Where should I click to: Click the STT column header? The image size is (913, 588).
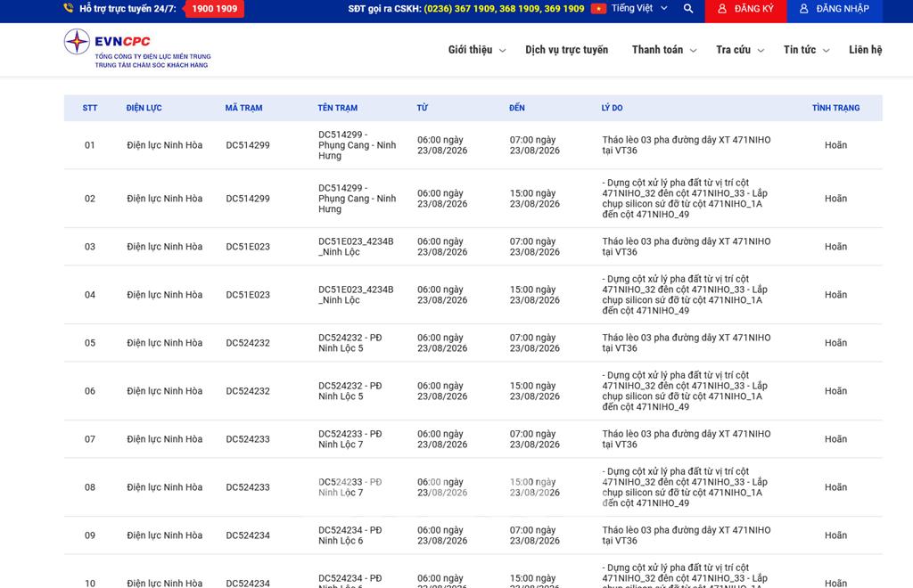coord(90,108)
